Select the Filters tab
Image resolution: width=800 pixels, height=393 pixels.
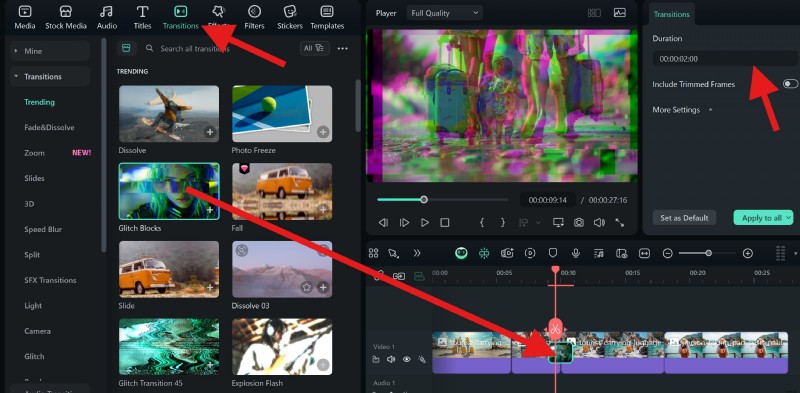click(x=254, y=17)
